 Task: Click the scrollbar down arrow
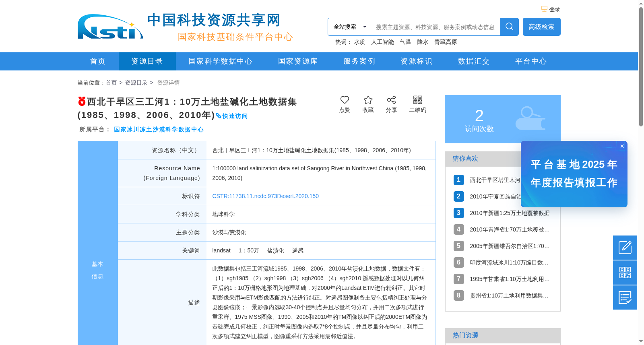point(641,341)
